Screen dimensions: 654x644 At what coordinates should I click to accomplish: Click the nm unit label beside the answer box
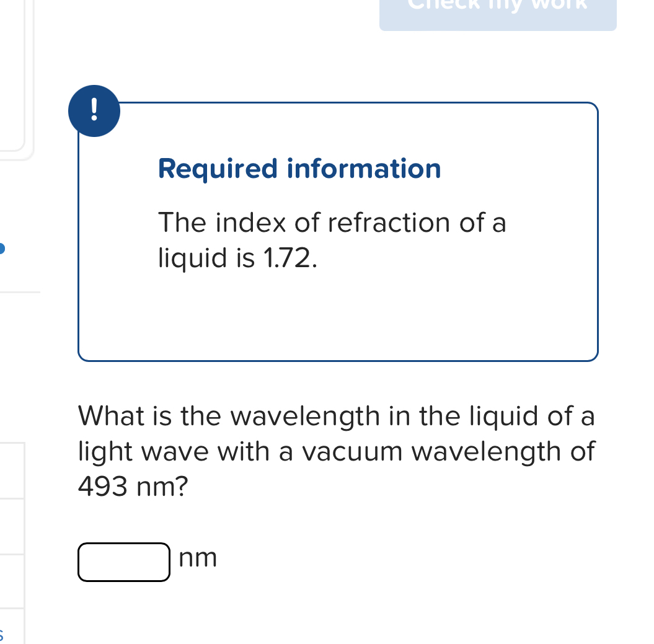tap(198, 558)
